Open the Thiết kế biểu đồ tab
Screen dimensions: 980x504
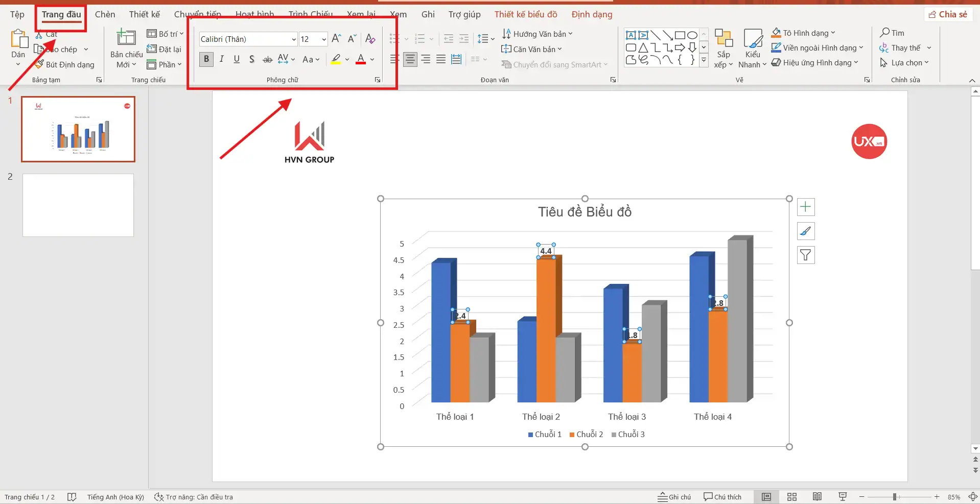[x=526, y=14]
